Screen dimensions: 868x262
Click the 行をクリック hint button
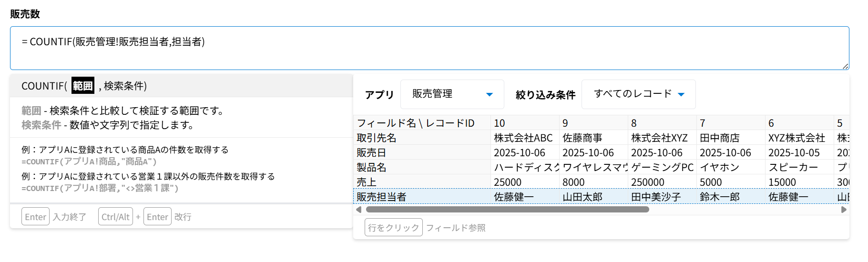click(393, 228)
